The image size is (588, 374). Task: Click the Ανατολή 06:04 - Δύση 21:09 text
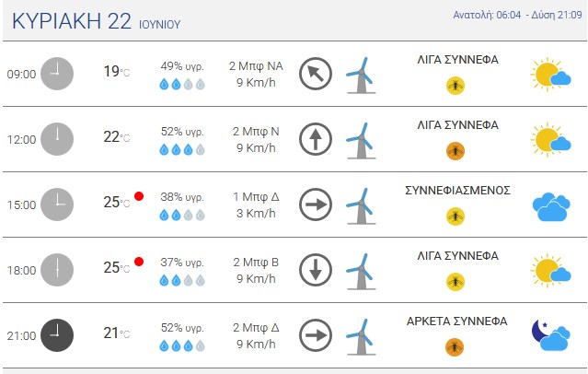click(x=517, y=15)
